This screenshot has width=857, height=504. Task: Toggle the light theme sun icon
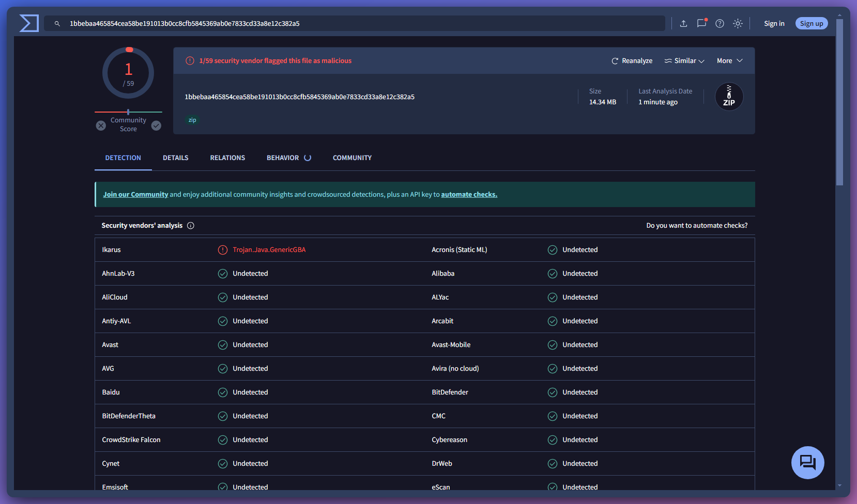pos(738,24)
